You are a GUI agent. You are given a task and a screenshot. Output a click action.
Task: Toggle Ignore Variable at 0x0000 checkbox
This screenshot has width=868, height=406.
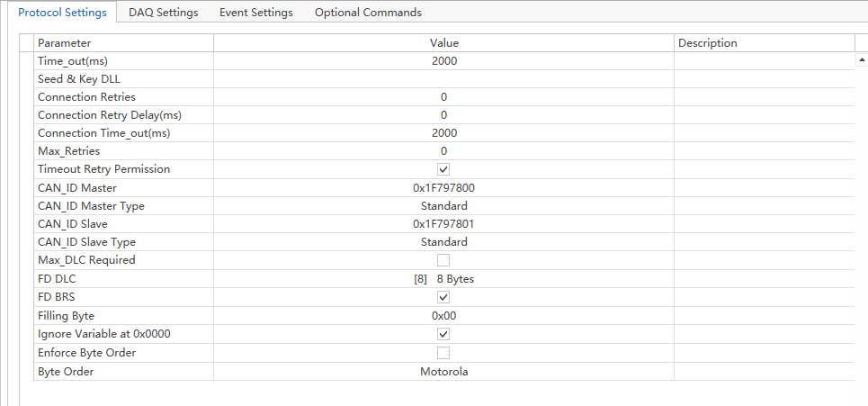click(x=443, y=334)
